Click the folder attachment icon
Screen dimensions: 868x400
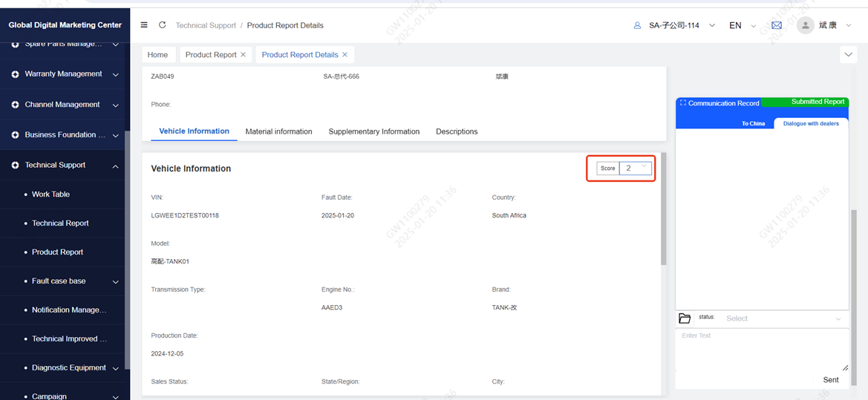(x=685, y=318)
